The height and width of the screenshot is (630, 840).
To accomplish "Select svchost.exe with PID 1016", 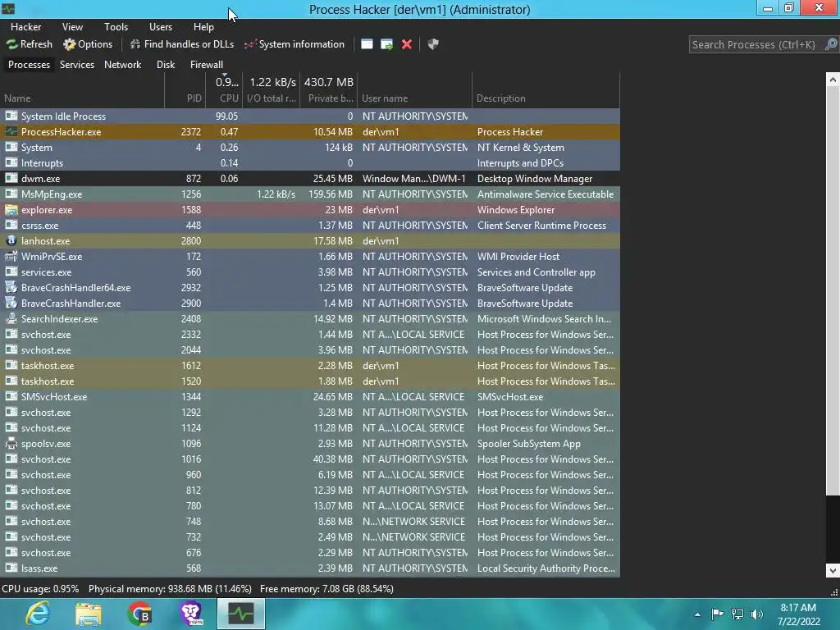I will click(309, 459).
